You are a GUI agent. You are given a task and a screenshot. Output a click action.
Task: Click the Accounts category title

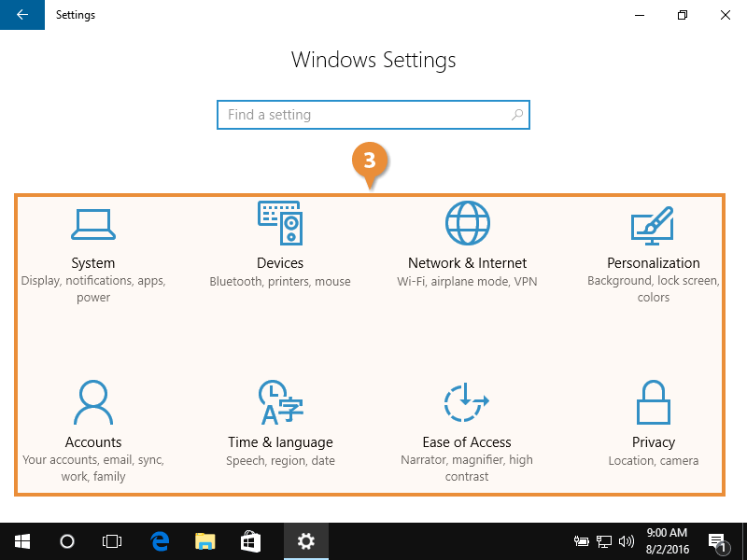point(93,441)
